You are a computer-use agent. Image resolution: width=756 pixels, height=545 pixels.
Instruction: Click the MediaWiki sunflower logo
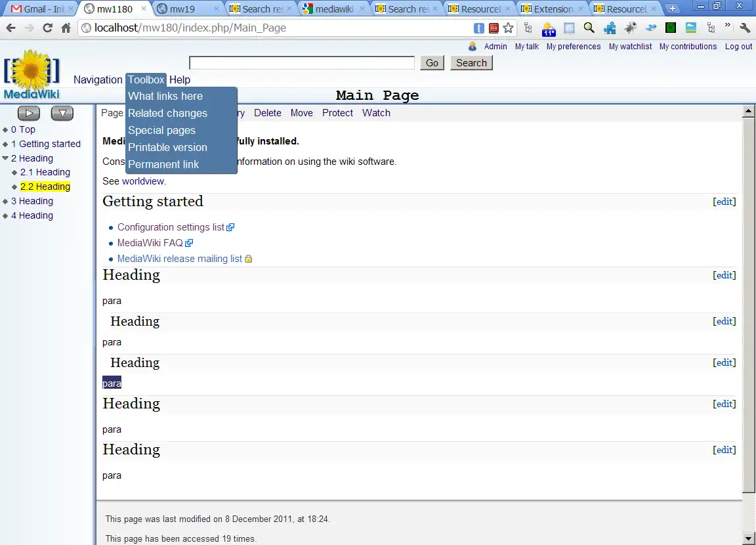[31, 75]
